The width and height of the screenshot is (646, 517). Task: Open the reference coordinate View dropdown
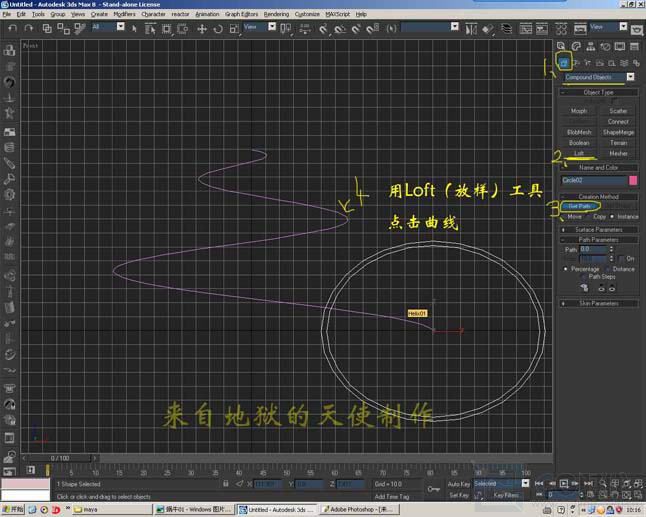coord(272,27)
